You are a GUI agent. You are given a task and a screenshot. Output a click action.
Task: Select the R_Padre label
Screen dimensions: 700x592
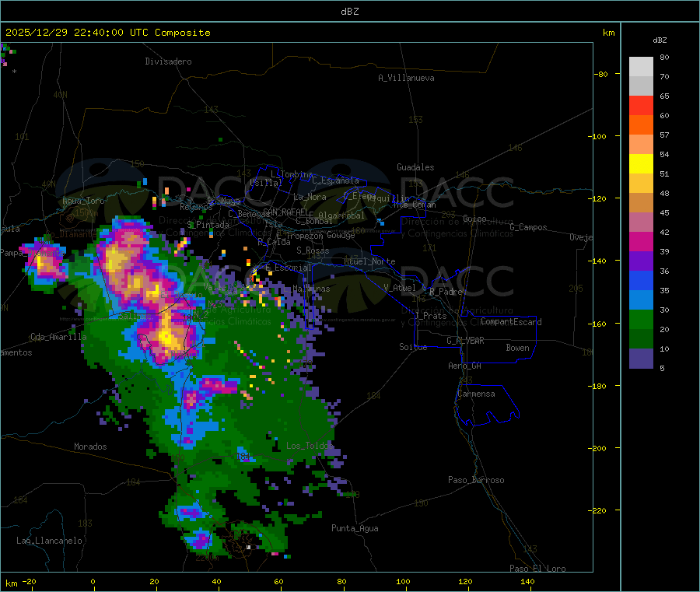pyautogui.click(x=446, y=292)
